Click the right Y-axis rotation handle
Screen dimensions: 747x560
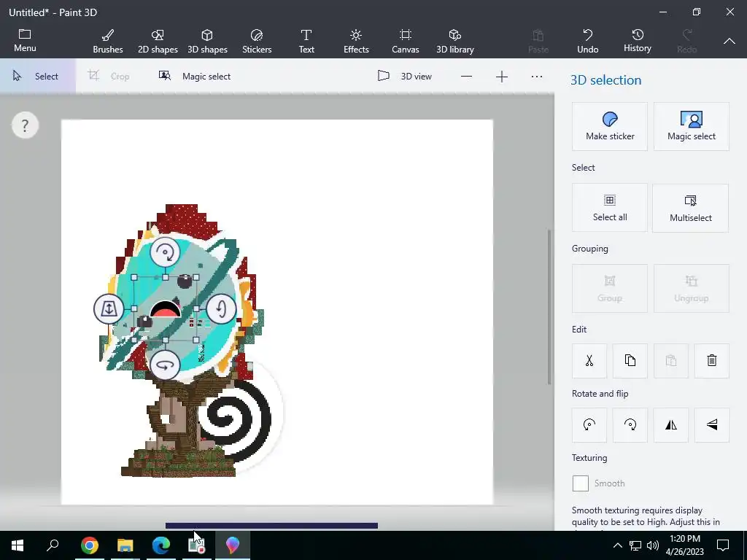[221, 308]
